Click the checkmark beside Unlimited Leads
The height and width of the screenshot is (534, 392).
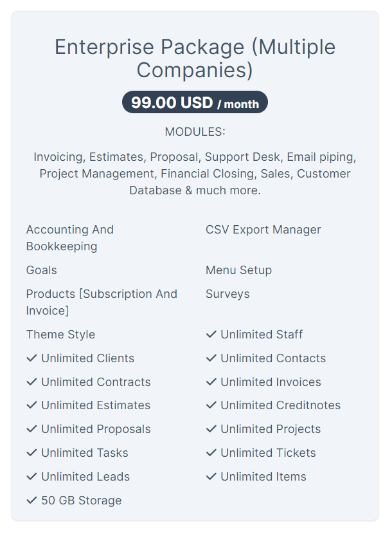(31, 477)
